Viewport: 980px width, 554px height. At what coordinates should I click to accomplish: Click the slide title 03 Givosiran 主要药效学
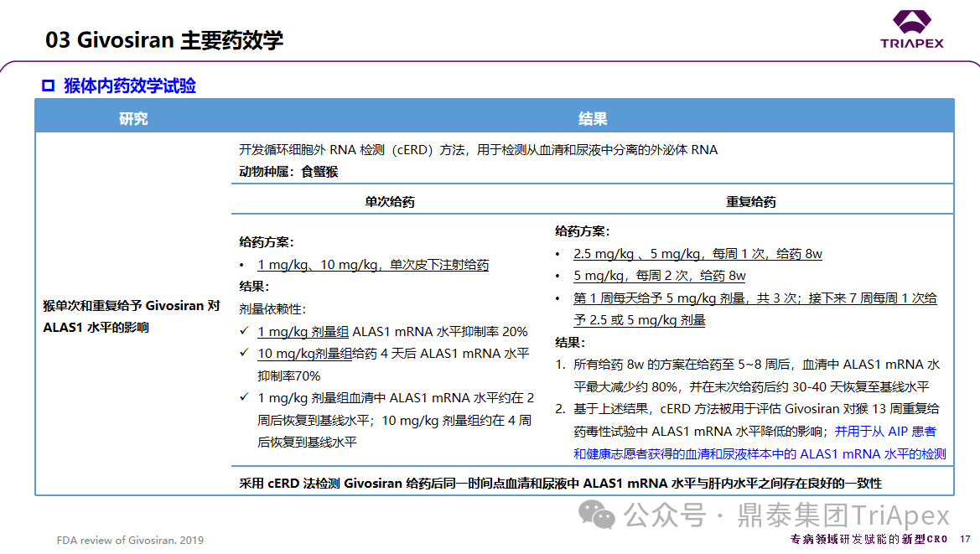pos(164,39)
